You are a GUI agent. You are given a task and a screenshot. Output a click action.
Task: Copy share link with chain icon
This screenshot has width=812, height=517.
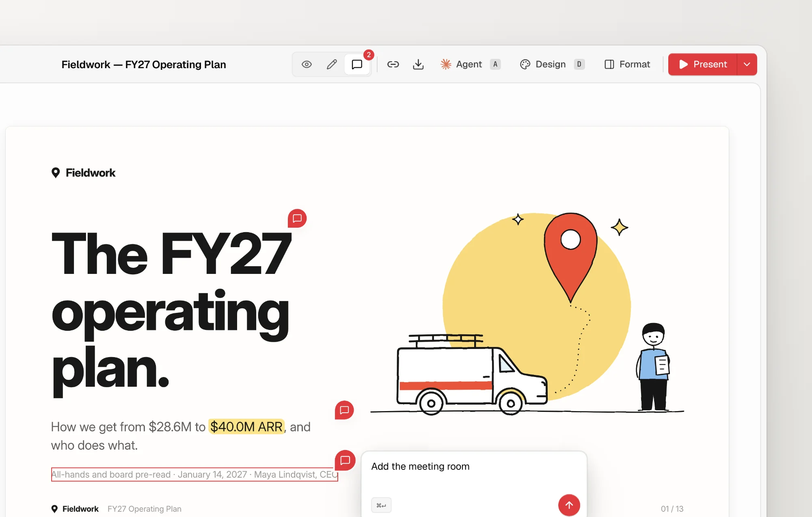click(393, 64)
